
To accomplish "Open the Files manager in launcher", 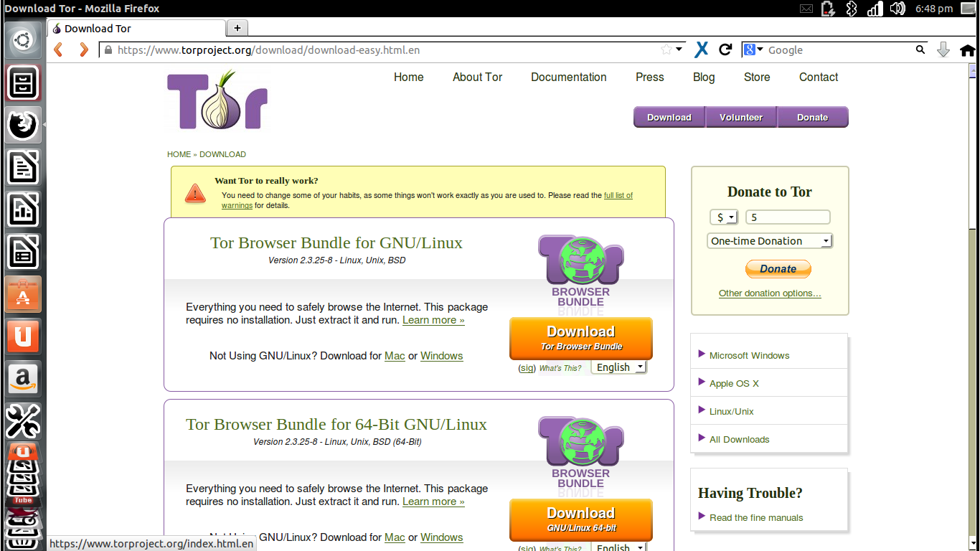I will (x=23, y=83).
